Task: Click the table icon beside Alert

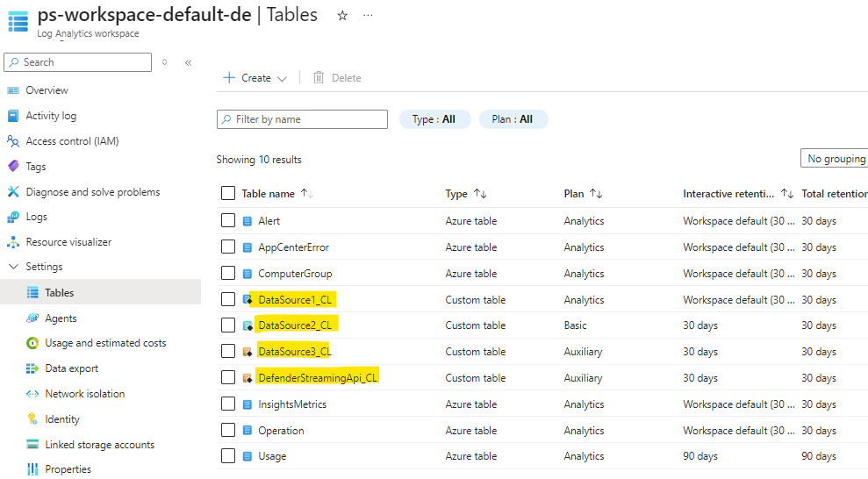Action: [x=247, y=221]
